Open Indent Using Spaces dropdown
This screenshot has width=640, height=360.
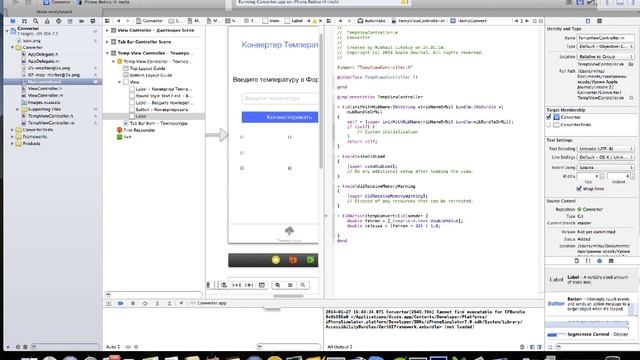point(606,167)
